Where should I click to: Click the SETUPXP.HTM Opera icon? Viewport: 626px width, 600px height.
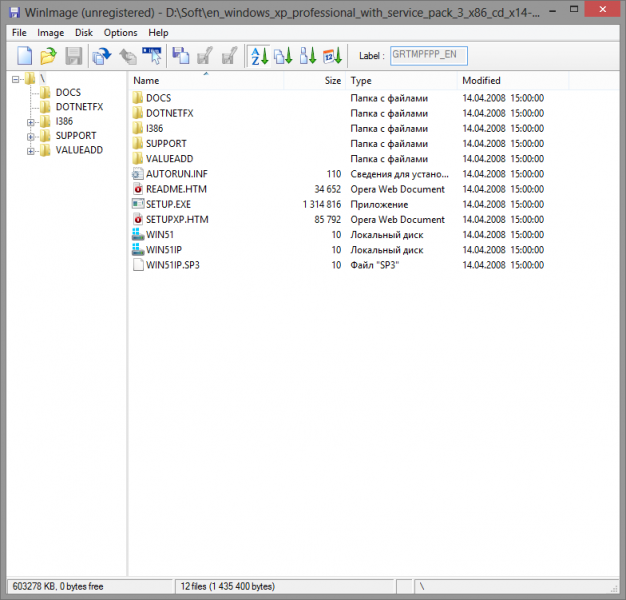[x=137, y=219]
